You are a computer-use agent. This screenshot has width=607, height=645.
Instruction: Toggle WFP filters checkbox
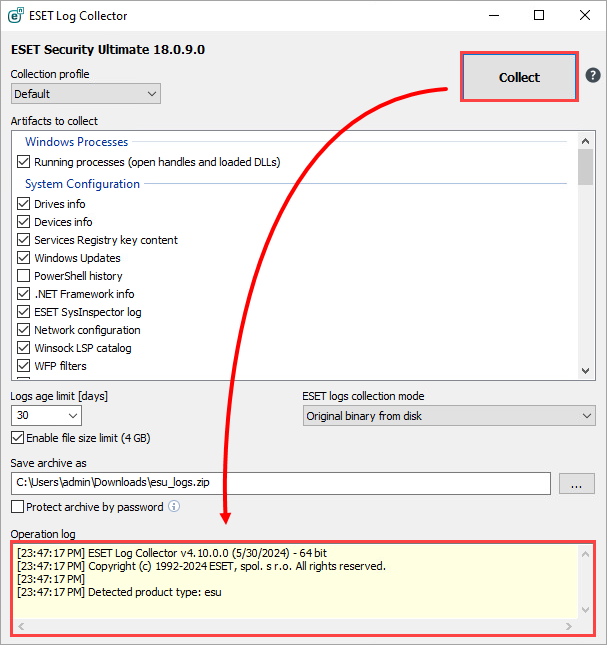click(x=23, y=366)
